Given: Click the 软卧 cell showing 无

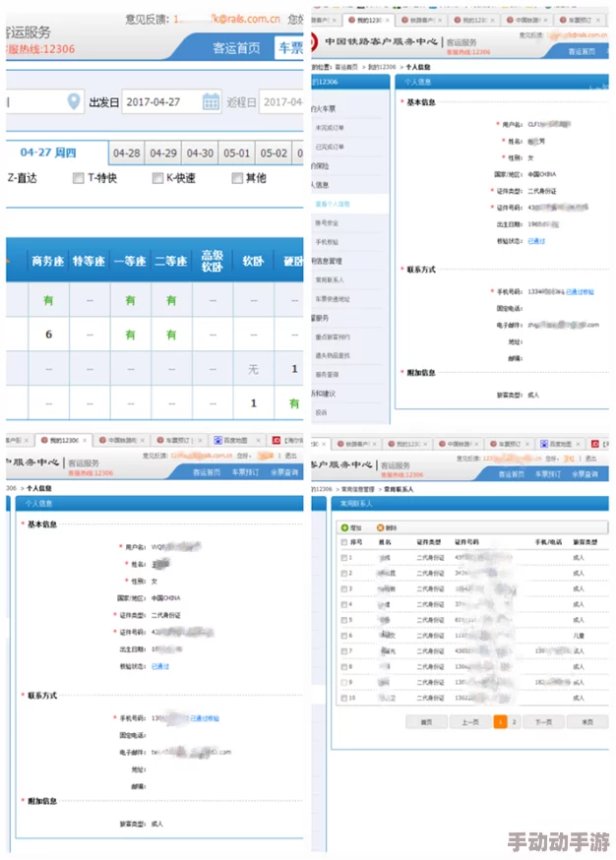Looking at the screenshot, I should 253,369.
